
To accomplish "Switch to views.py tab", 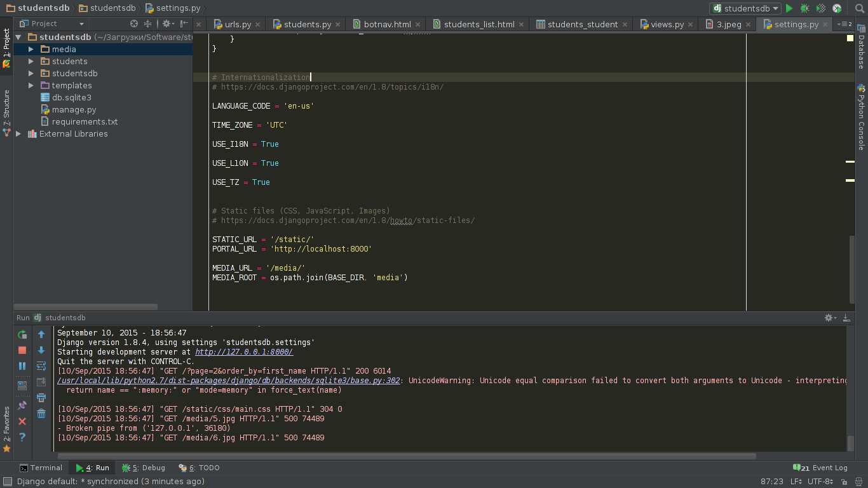I will click(x=667, y=24).
